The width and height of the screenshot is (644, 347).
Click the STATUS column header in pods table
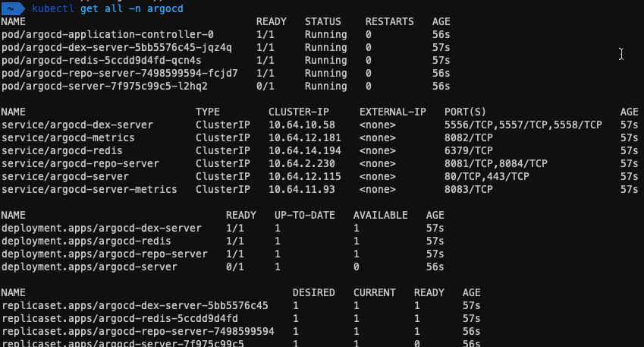point(323,21)
